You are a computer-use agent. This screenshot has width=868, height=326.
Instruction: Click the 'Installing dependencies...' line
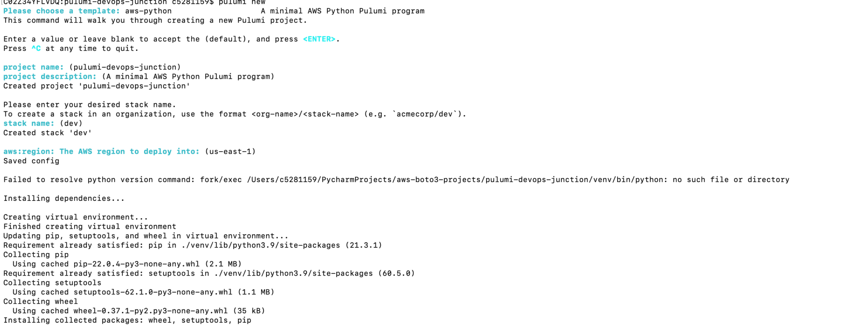(x=64, y=198)
